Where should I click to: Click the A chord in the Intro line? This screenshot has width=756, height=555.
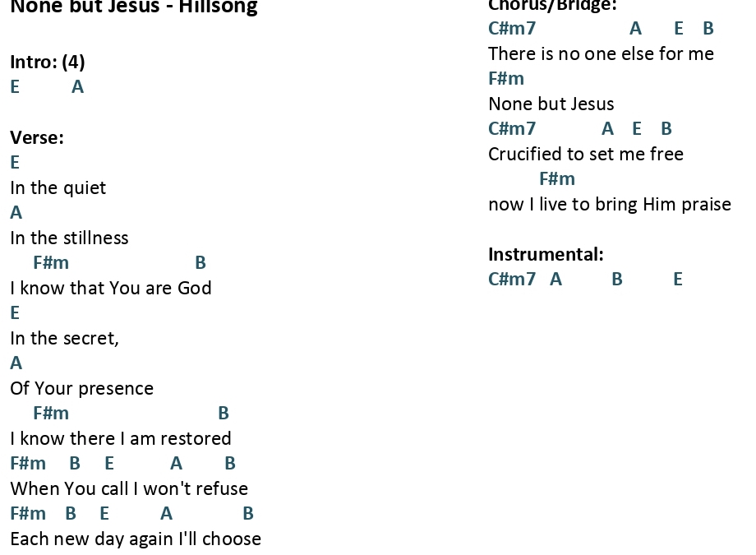77,87
